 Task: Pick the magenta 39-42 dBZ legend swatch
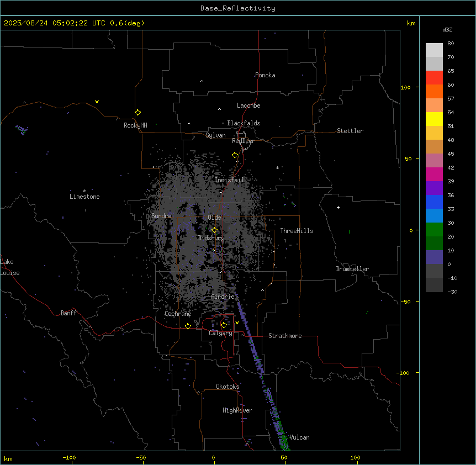pos(434,174)
